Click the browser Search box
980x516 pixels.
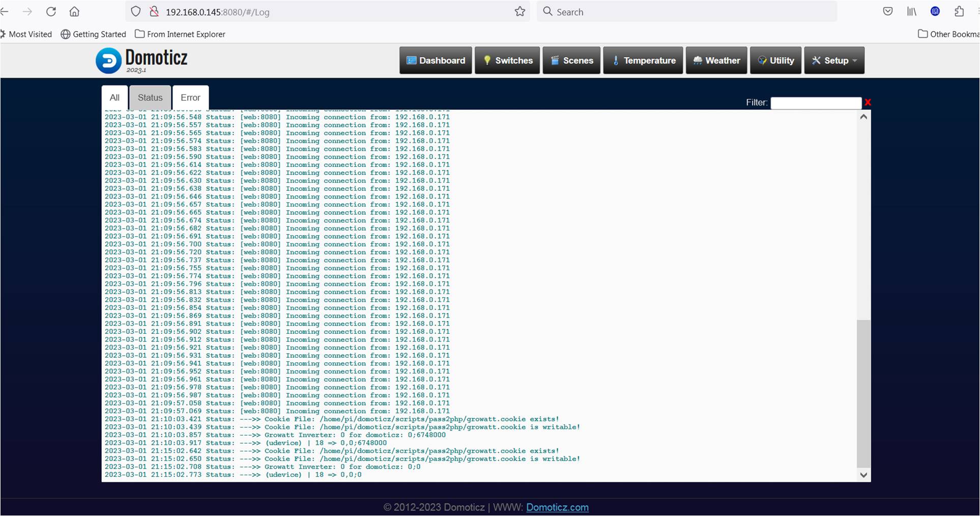(x=687, y=11)
